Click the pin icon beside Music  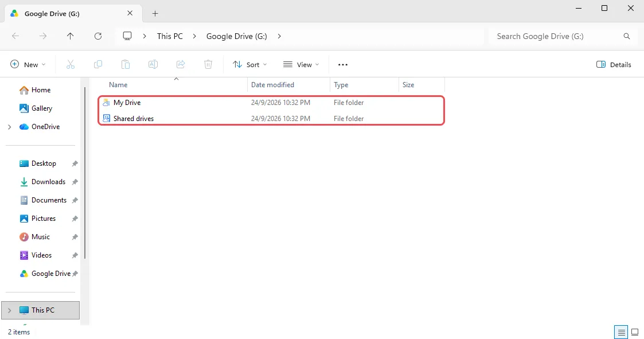pyautogui.click(x=75, y=237)
